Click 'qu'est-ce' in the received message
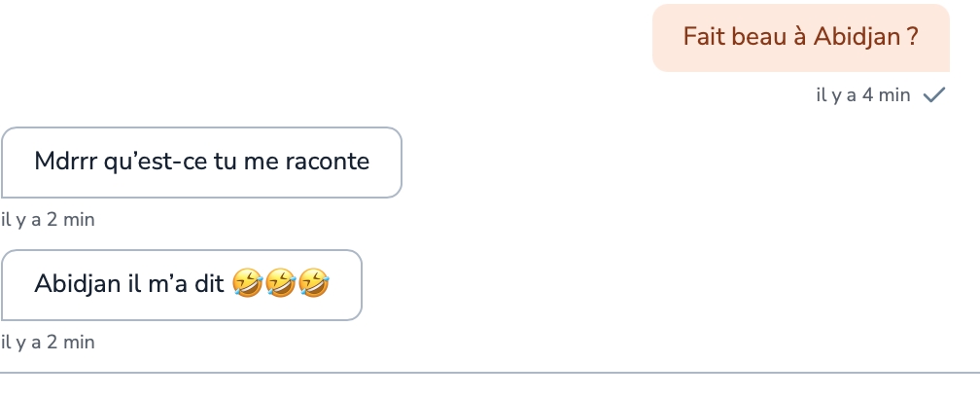 tap(155, 162)
